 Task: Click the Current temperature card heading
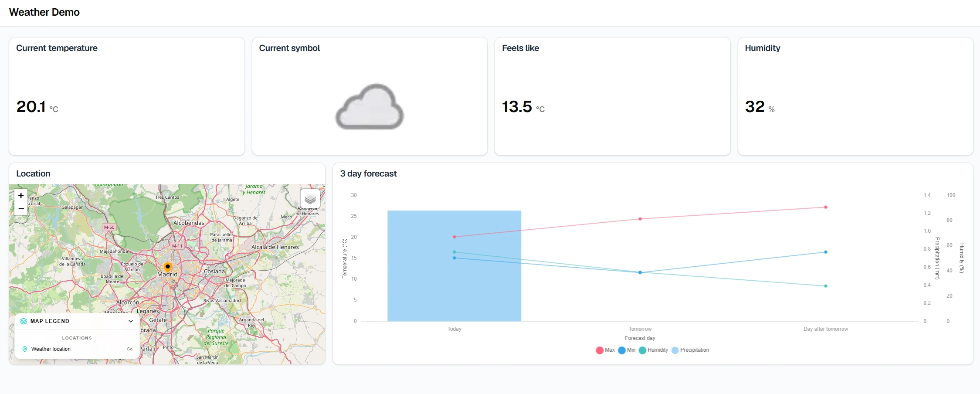(x=57, y=48)
